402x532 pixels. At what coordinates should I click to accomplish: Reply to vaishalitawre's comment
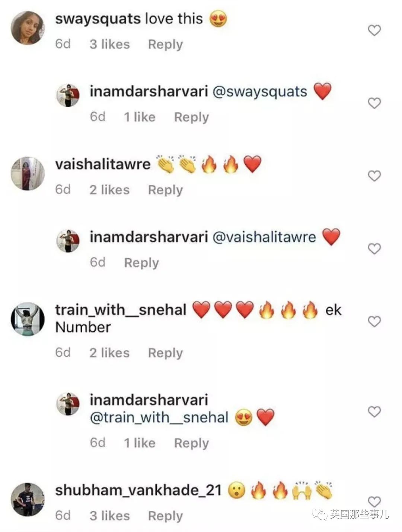(165, 190)
